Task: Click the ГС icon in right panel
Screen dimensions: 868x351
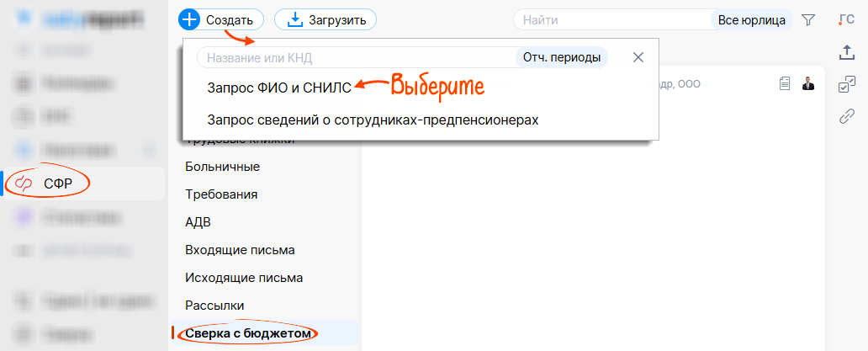Action: click(x=847, y=20)
